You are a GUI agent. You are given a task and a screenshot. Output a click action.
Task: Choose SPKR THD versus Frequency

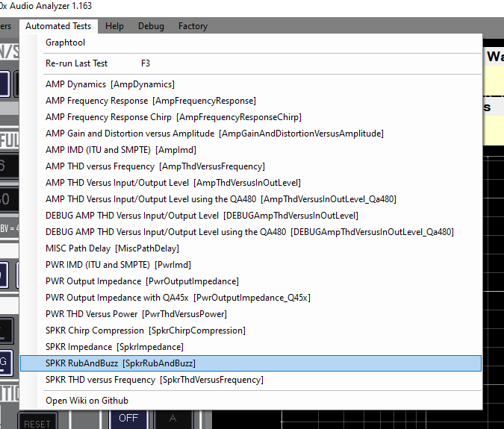tap(251, 380)
